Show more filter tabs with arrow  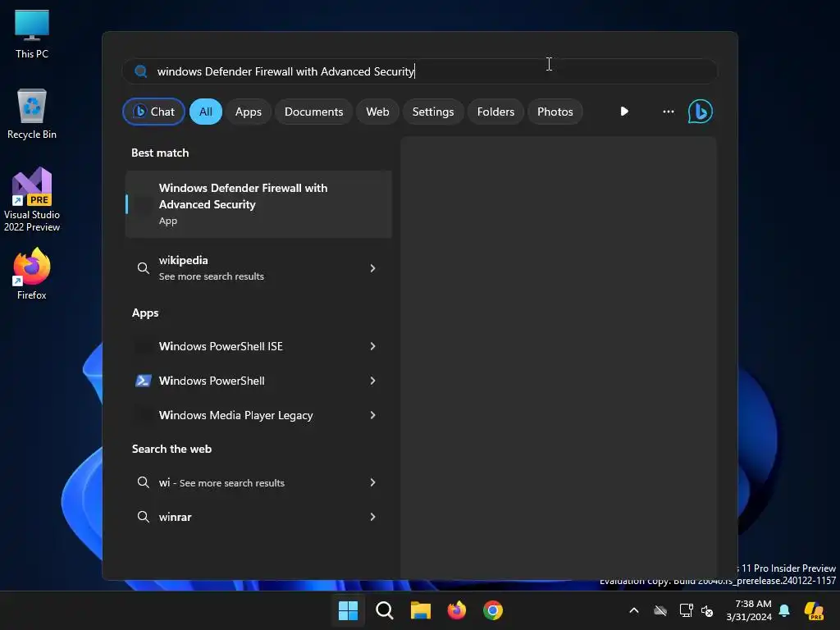624,112
